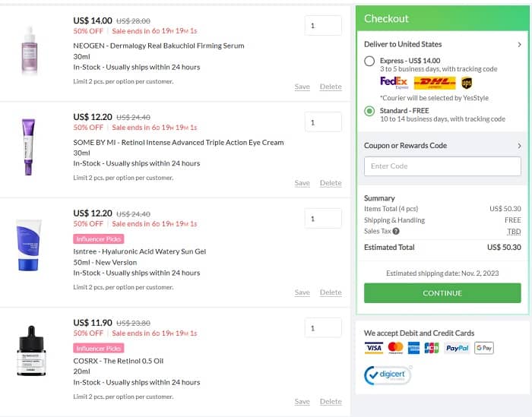The height and width of the screenshot is (417, 532).
Task: Click the FedEx Express courier logo
Action: pyautogui.click(x=394, y=82)
